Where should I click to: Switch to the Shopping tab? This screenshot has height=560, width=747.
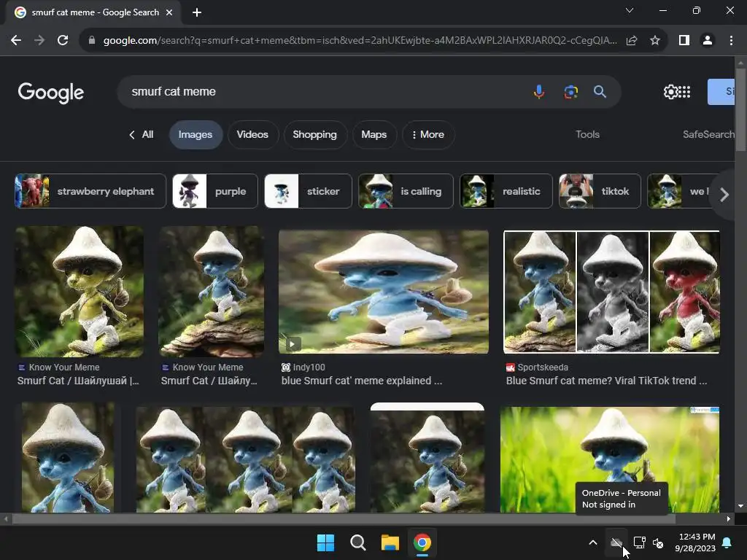coord(314,135)
